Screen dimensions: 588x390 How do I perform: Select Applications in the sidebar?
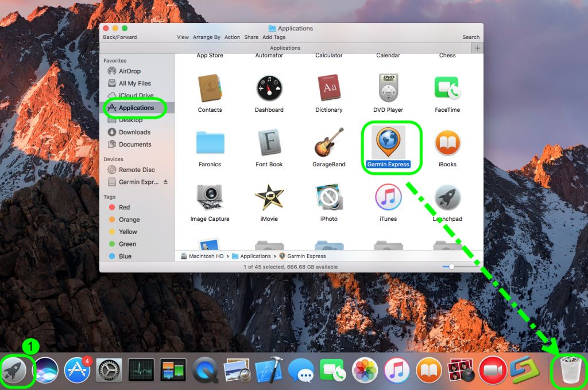(x=136, y=108)
